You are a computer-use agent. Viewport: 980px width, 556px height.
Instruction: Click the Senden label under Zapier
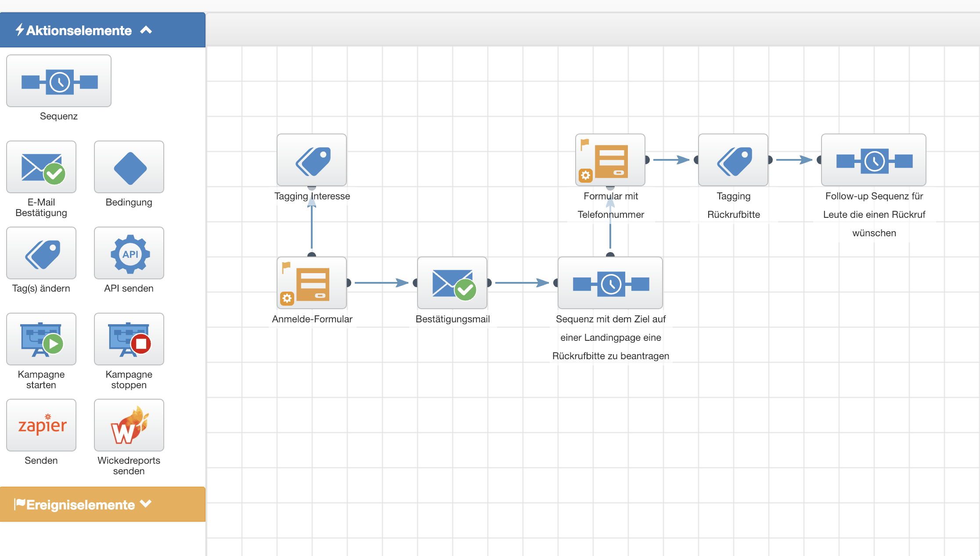(x=41, y=460)
